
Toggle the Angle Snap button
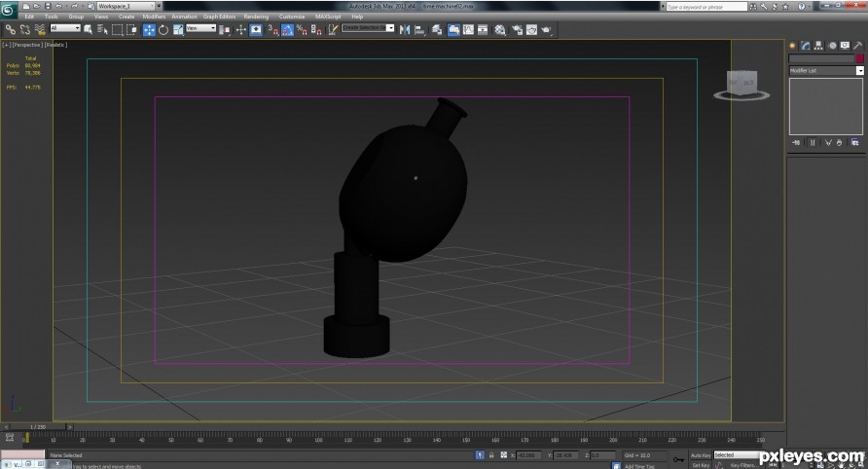287,30
